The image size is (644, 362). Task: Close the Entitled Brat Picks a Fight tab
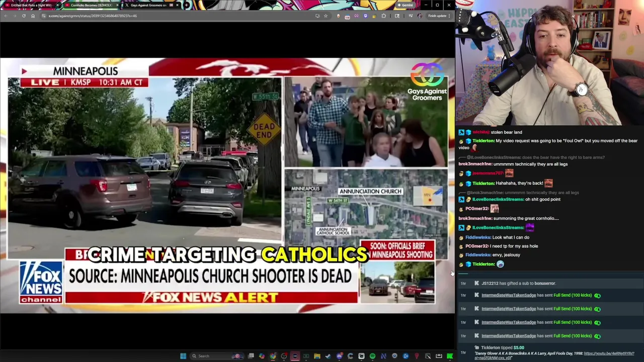tap(57, 5)
